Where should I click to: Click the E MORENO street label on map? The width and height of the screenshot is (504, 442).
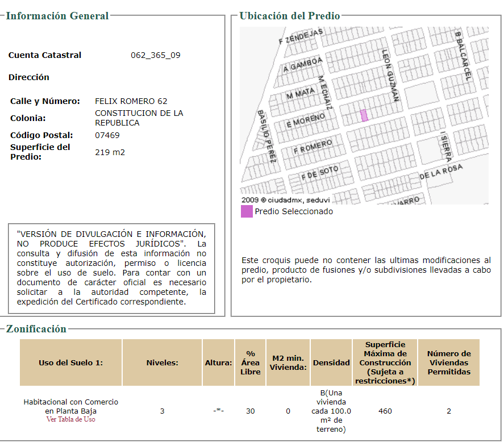click(306, 120)
